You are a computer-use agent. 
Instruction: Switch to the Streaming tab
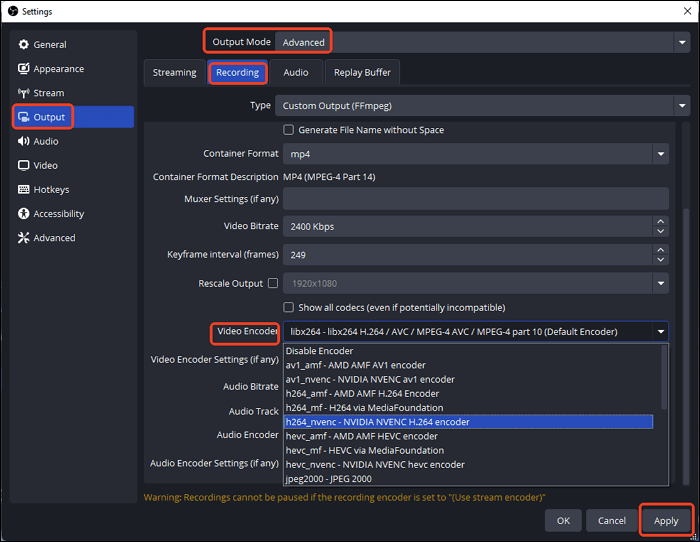(x=174, y=73)
